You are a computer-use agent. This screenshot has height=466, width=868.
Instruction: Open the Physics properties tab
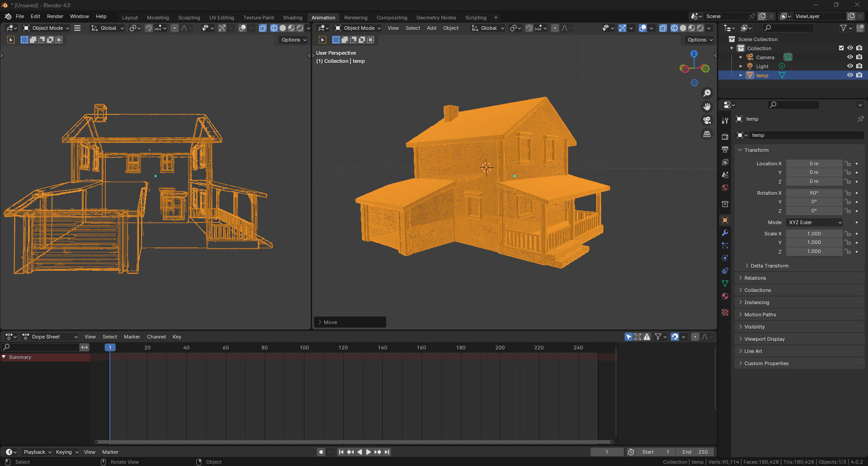coord(725,258)
